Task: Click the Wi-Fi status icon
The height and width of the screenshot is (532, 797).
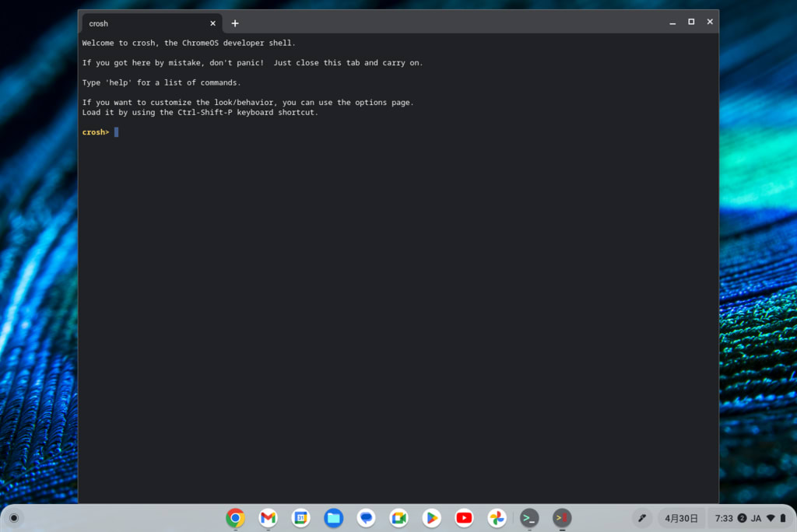Action: click(x=771, y=518)
